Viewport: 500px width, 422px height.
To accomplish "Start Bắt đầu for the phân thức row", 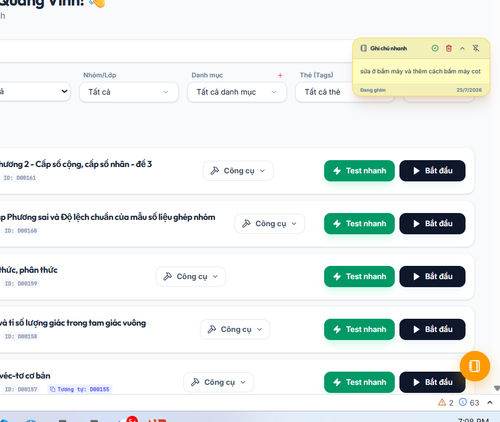I will pyautogui.click(x=432, y=276).
